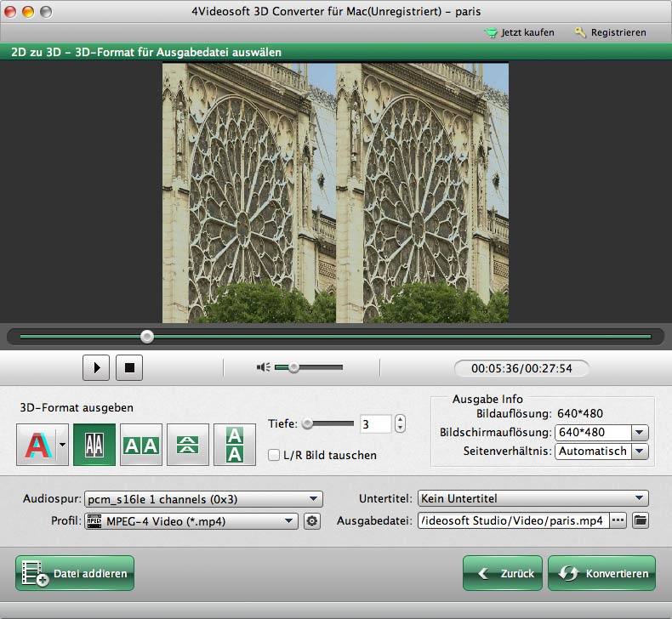Expand the Anaglyph type dropdown arrow
The width and height of the screenshot is (672, 619).
[62, 445]
